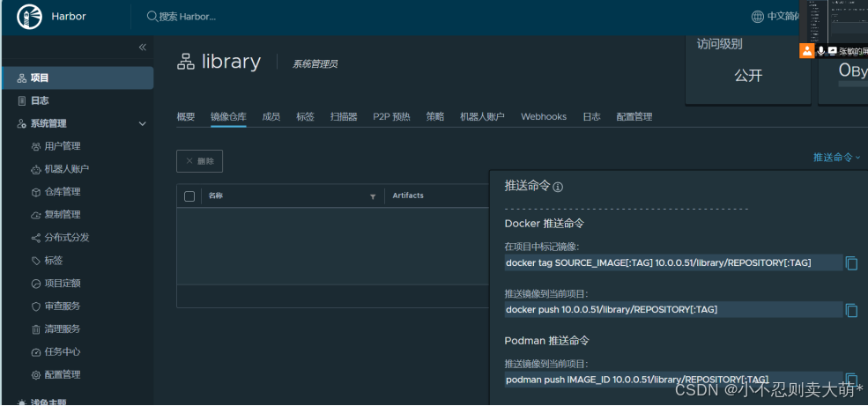Click the Harbor title text
Image resolution: width=868 pixels, height=406 pixels.
click(x=69, y=17)
